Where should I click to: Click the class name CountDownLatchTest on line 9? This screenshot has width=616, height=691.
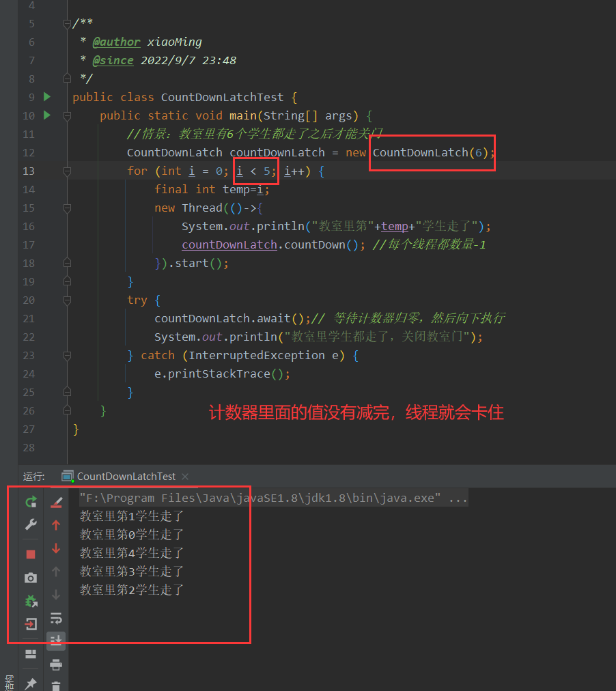pos(222,97)
